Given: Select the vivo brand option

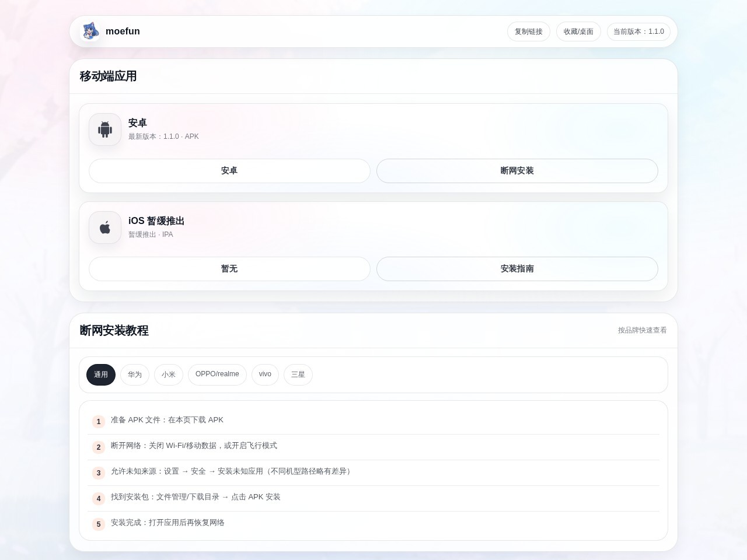Looking at the screenshot, I should point(265,374).
